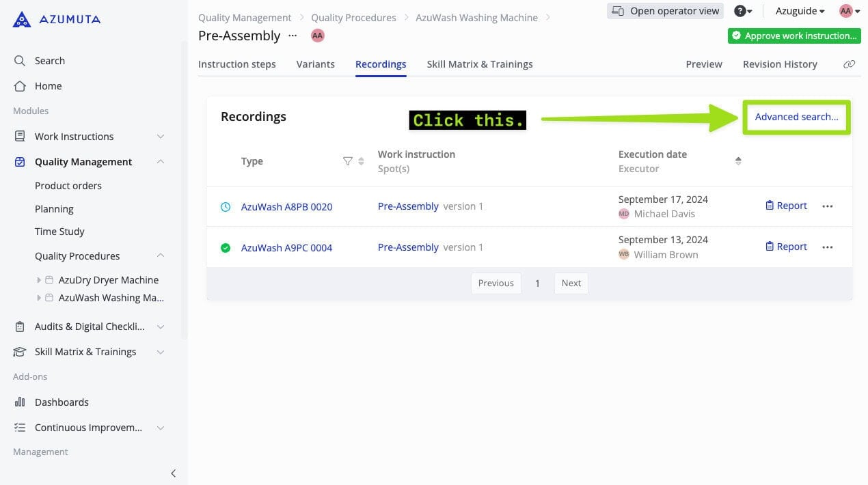The width and height of the screenshot is (868, 485).
Task: Click the green check icon on AzuWash A9PC 0004
Action: click(226, 247)
